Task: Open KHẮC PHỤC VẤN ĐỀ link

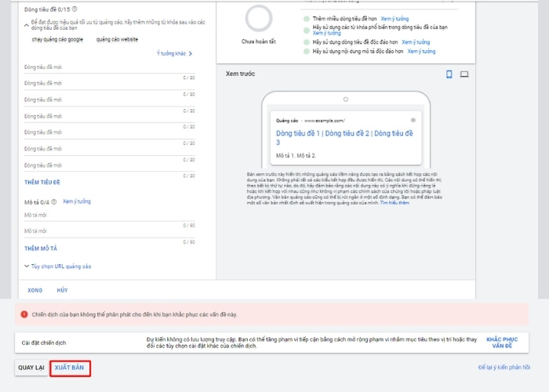Action: tap(502, 342)
